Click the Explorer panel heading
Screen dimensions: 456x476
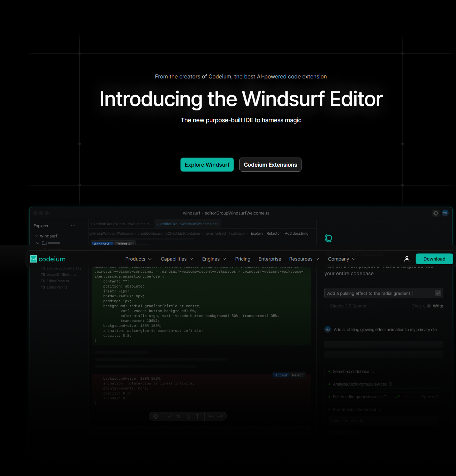[41, 226]
